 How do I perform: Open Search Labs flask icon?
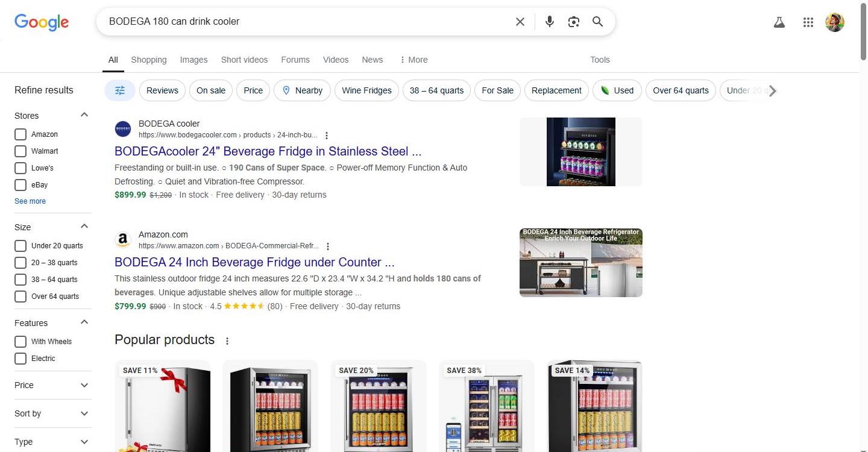tap(779, 22)
